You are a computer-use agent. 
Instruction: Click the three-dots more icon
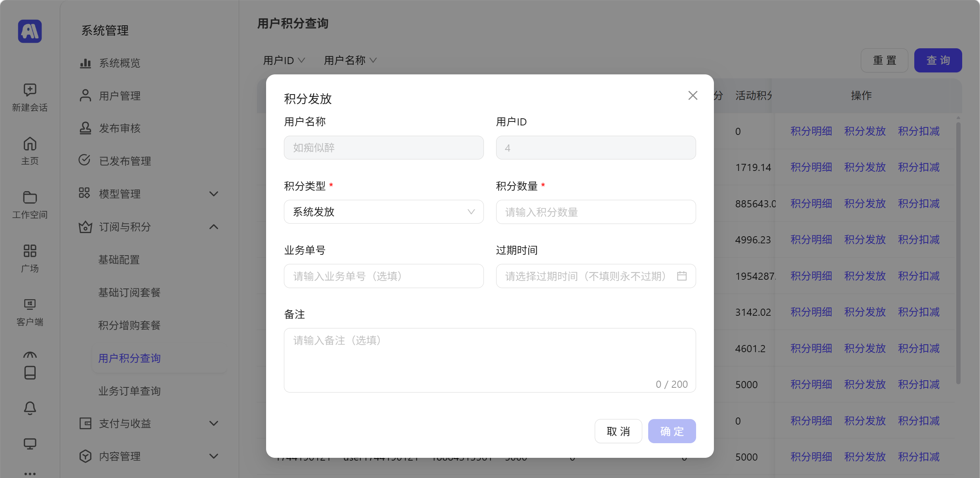(30, 473)
